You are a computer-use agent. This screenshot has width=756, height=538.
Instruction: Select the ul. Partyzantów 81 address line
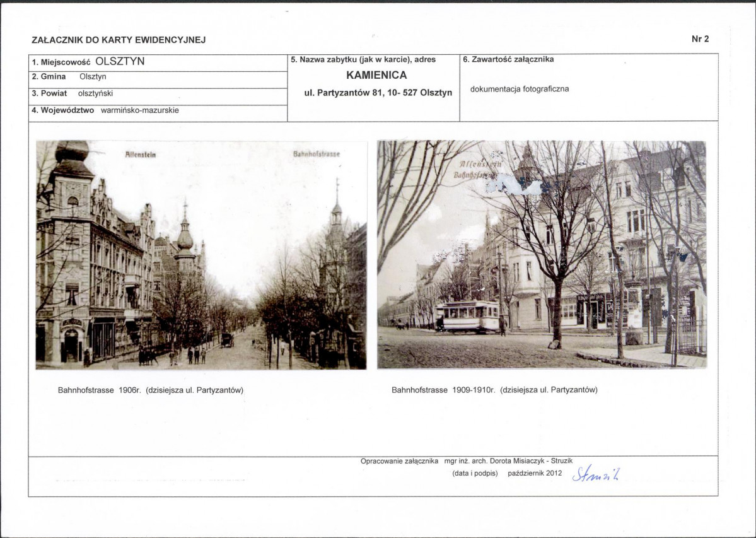pos(378,93)
